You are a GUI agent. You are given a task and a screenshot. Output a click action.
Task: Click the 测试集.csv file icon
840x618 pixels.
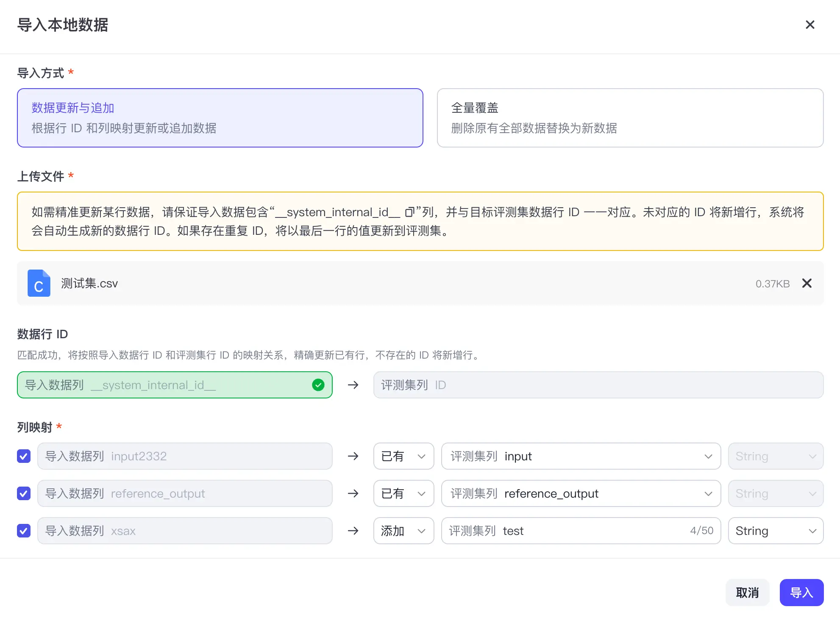(39, 283)
